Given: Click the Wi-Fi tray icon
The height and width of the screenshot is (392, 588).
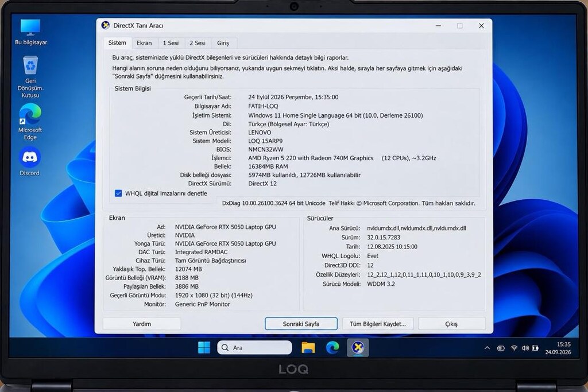Looking at the screenshot, I should (514, 348).
